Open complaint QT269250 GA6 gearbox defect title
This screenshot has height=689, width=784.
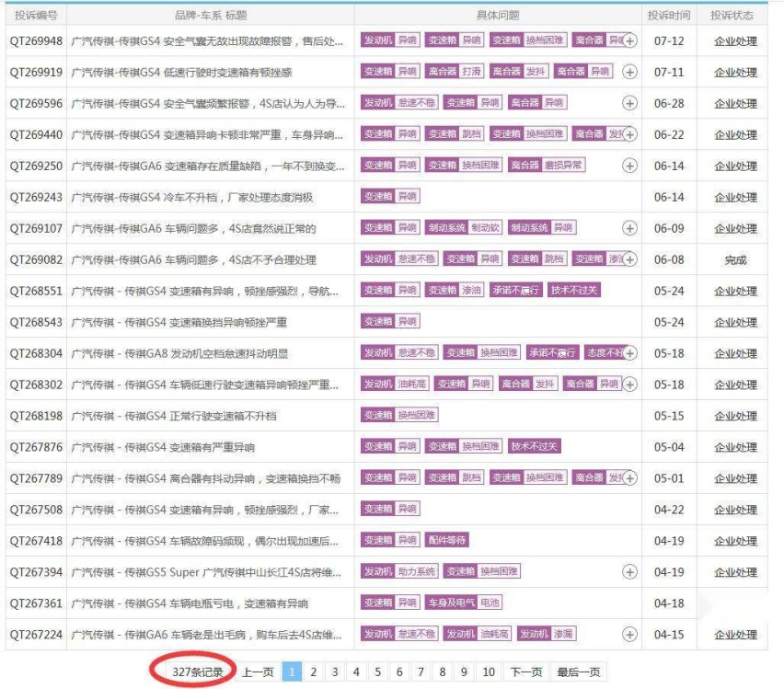coord(208,166)
